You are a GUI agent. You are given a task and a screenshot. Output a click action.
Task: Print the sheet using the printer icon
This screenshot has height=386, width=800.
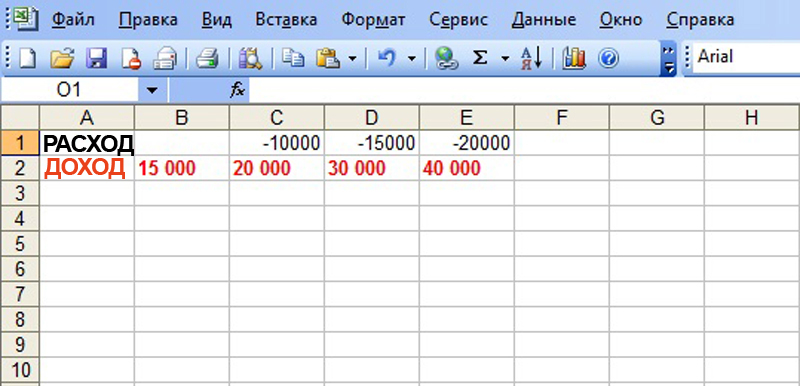point(207,58)
